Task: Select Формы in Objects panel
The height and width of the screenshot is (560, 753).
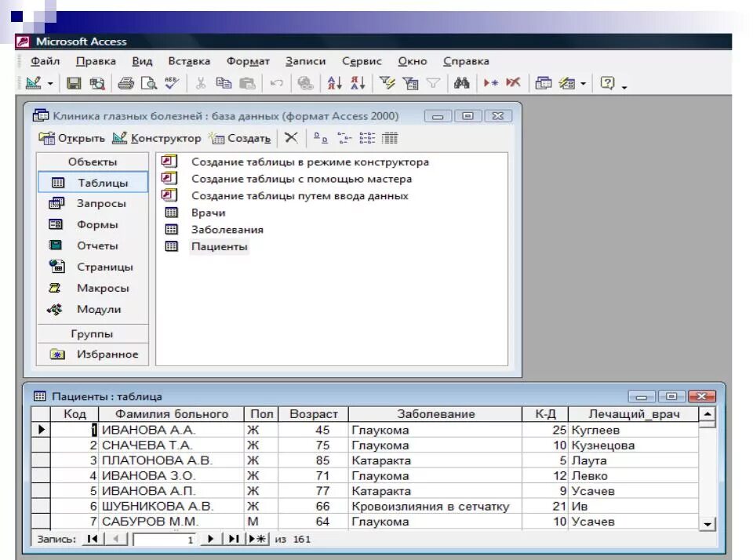Action: [x=93, y=225]
